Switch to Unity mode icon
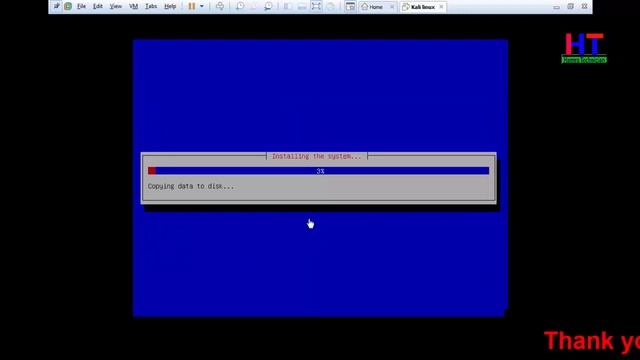 pos(330,6)
